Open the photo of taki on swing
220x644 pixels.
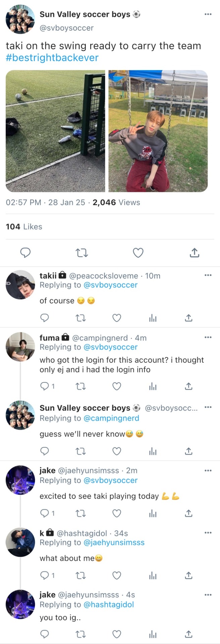(x=158, y=131)
